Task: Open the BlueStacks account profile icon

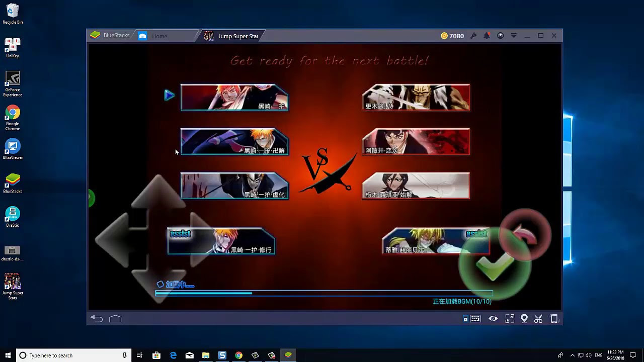Action: (x=500, y=36)
